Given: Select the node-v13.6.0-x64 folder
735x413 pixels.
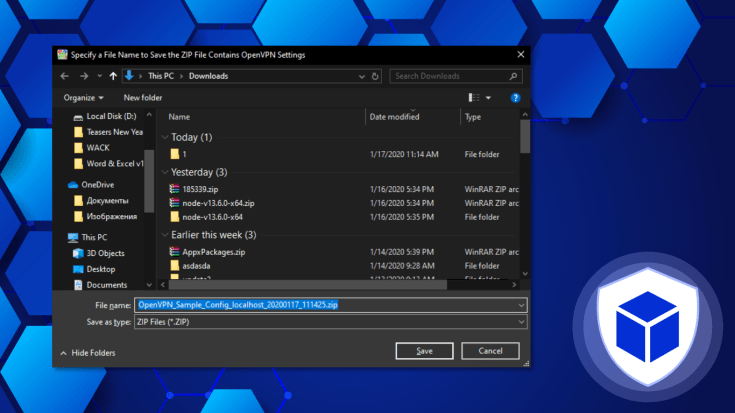Looking at the screenshot, I should click(205, 216).
